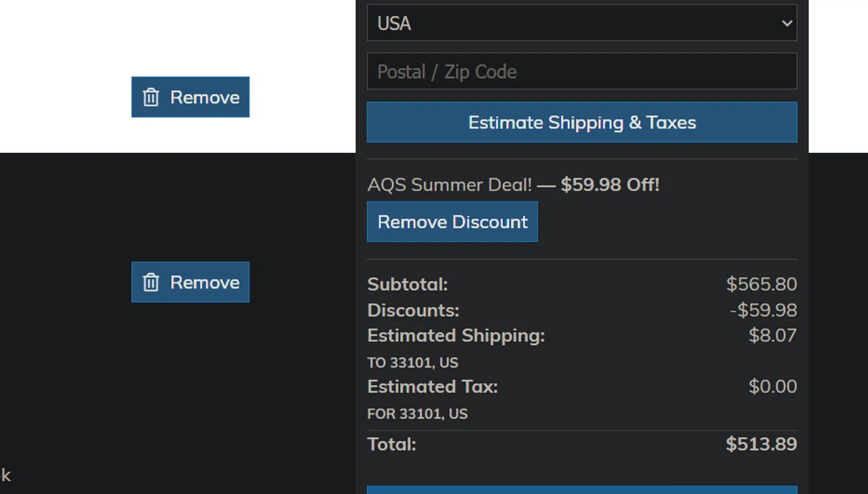Click trash icon on the lower Remove button
The width and height of the screenshot is (868, 494).
pyautogui.click(x=151, y=282)
